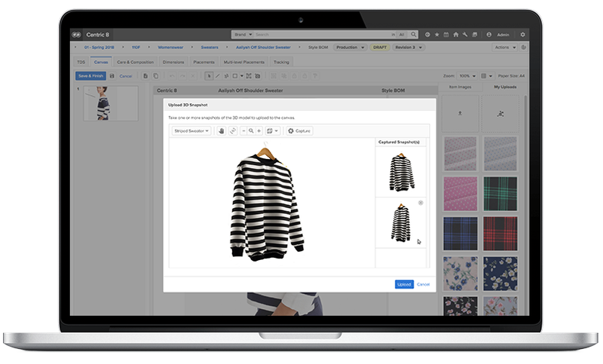Click the magnifier reset zoom icon
Viewport: 603px width, 364px height.
point(251,131)
